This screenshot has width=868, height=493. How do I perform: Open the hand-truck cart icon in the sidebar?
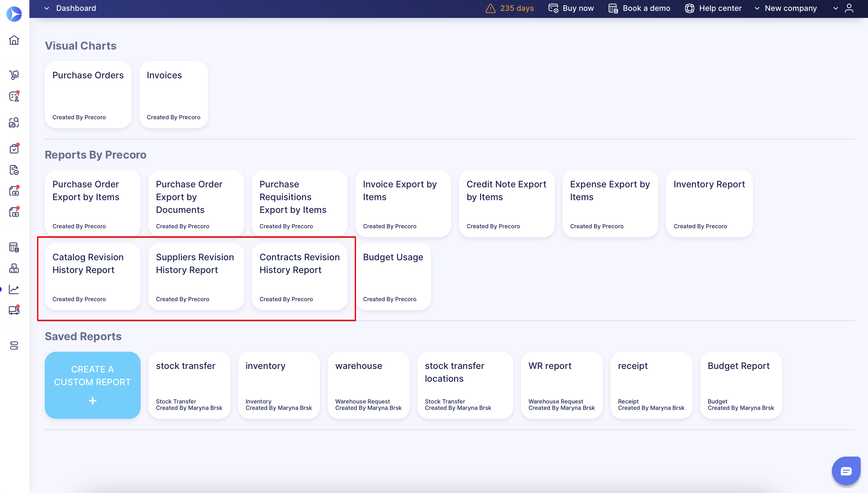pyautogui.click(x=14, y=75)
